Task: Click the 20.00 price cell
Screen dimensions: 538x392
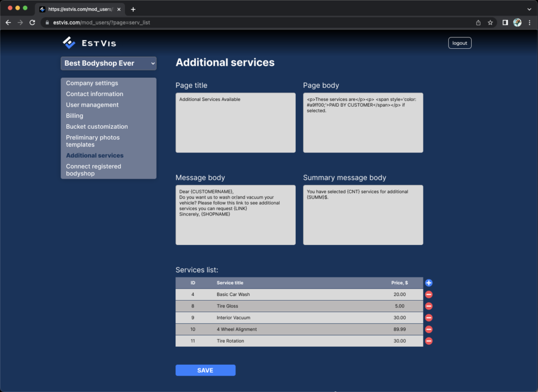Action: tap(399, 294)
